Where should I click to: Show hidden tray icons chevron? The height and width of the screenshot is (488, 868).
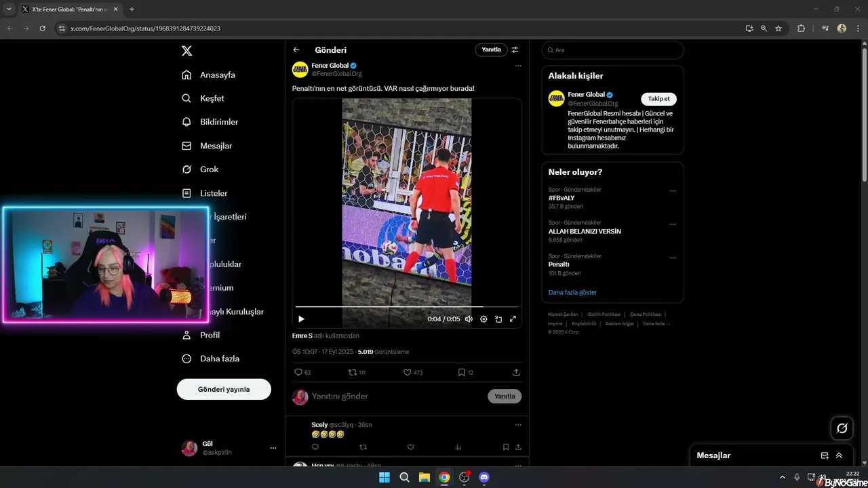point(783,477)
